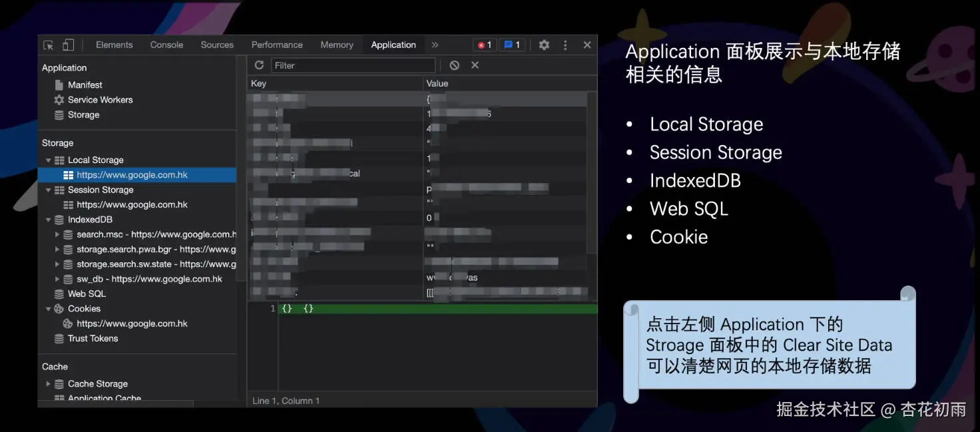This screenshot has width=980, height=432.
Task: Click the blue console message badge
Action: pyautogui.click(x=511, y=45)
